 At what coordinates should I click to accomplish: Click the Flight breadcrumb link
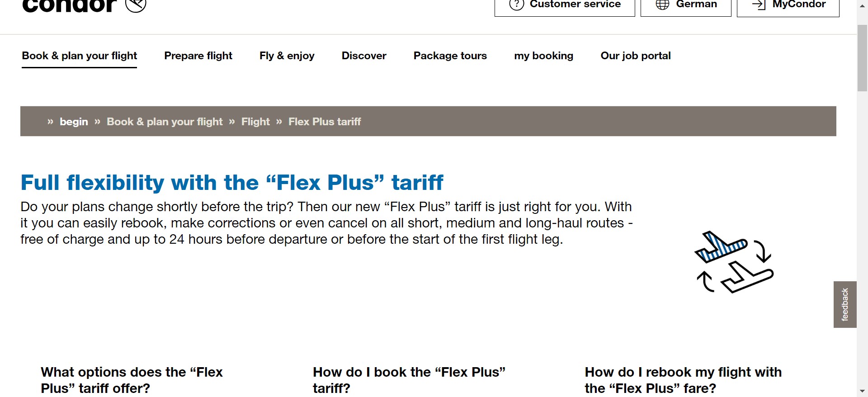point(255,122)
